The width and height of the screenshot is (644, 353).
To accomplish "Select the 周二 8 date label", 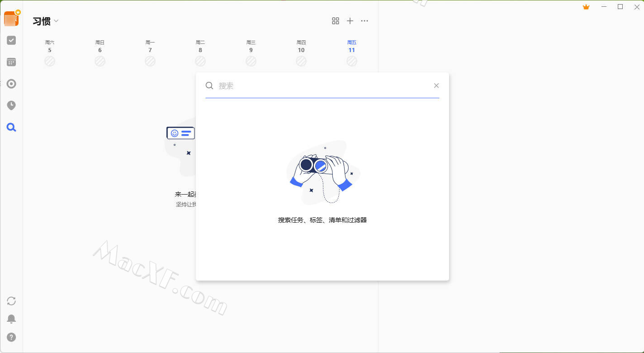I will pos(200,46).
